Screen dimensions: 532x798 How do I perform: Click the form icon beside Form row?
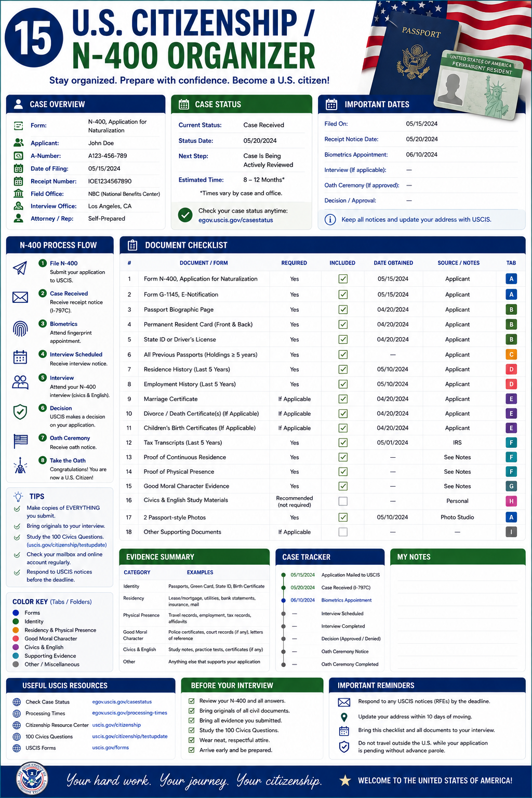click(19, 126)
